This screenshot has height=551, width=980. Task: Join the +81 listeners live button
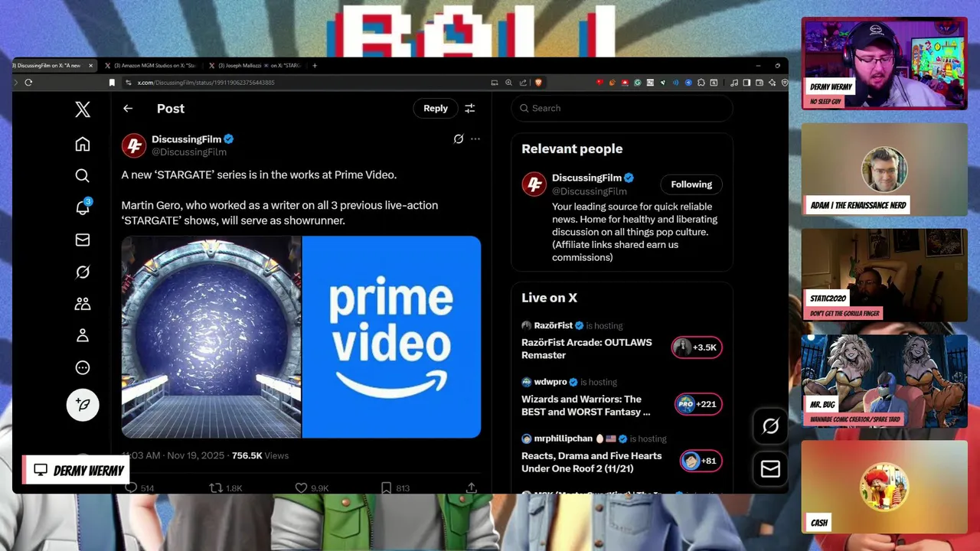point(701,461)
